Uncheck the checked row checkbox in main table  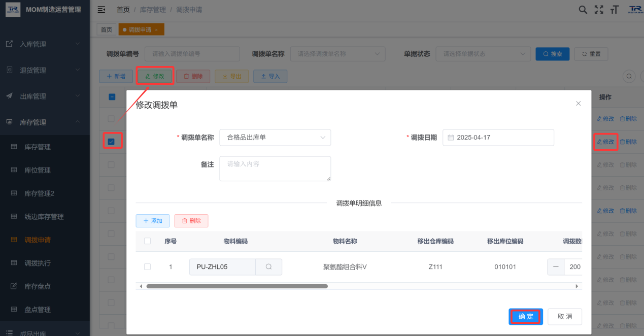[x=112, y=142]
